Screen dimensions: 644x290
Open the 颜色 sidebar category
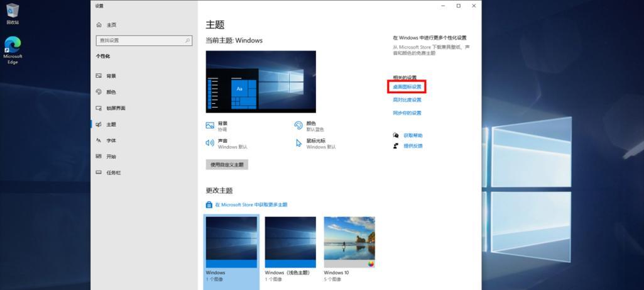[106, 92]
